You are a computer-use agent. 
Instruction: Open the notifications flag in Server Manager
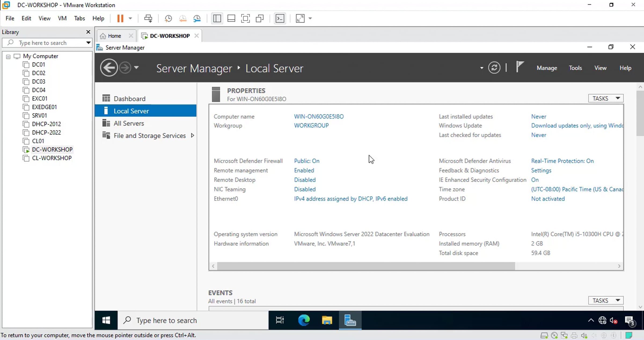point(519,67)
